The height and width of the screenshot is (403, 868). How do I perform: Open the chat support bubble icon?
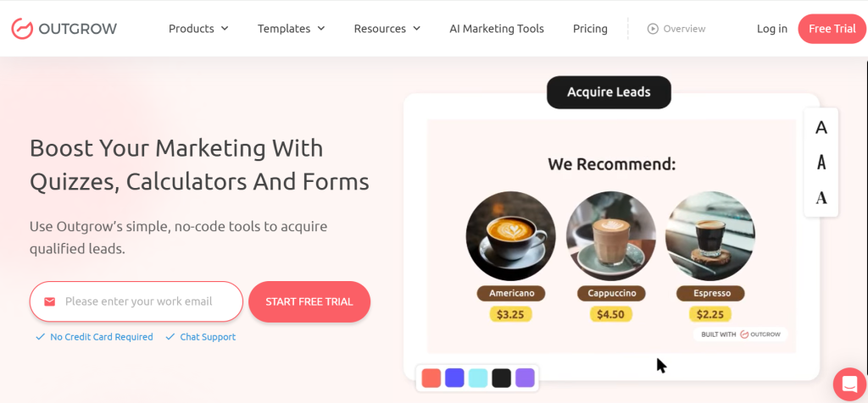[x=849, y=384]
